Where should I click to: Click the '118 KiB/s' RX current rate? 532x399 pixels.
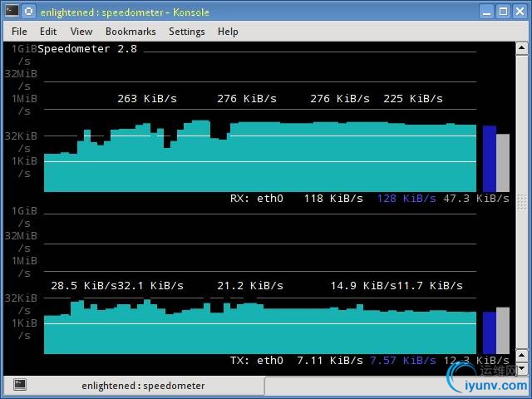point(333,199)
